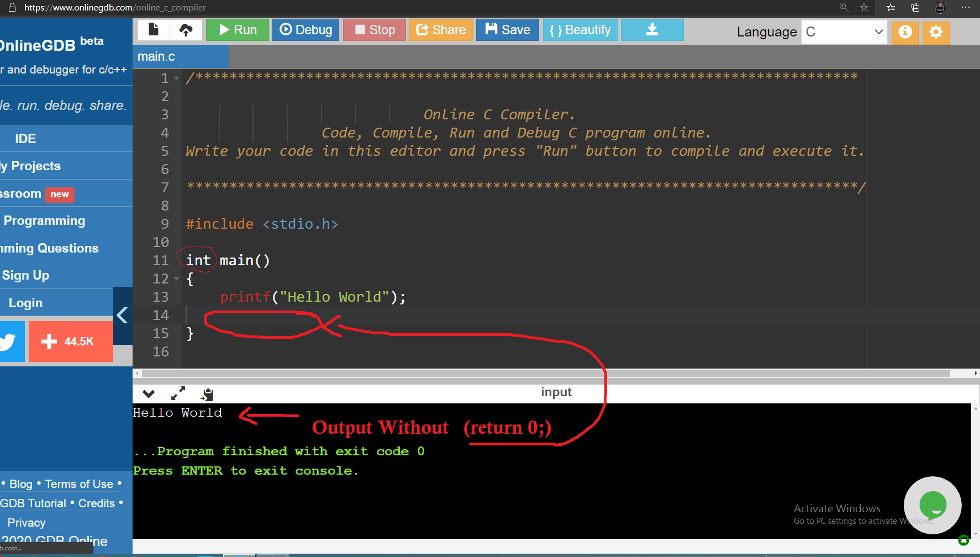Open the Terms of Use link
Image resolution: width=980 pixels, height=557 pixels.
click(79, 484)
